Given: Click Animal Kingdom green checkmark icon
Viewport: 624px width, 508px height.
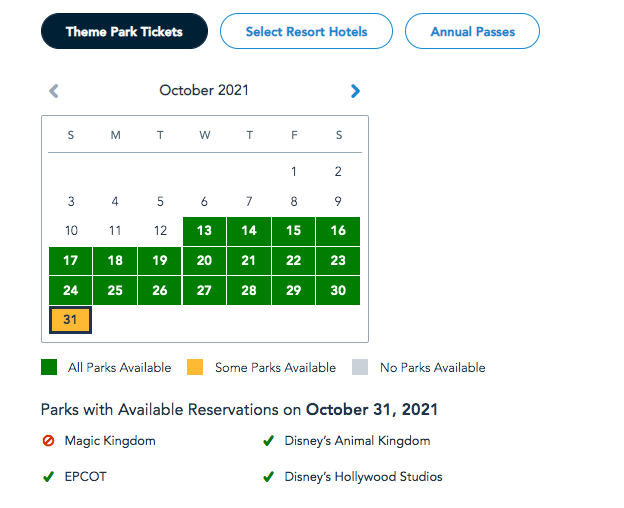Looking at the screenshot, I should pos(268,440).
